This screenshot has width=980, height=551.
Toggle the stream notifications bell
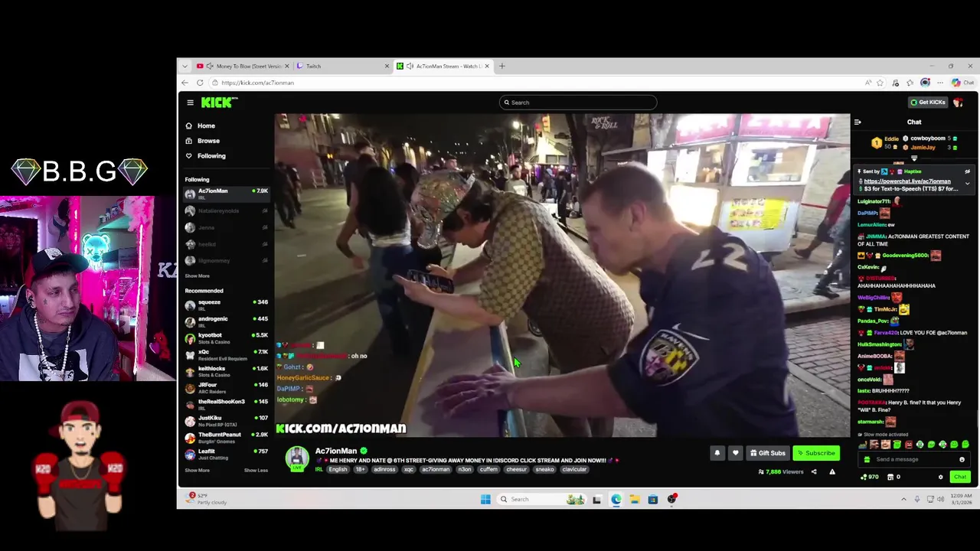pos(717,453)
